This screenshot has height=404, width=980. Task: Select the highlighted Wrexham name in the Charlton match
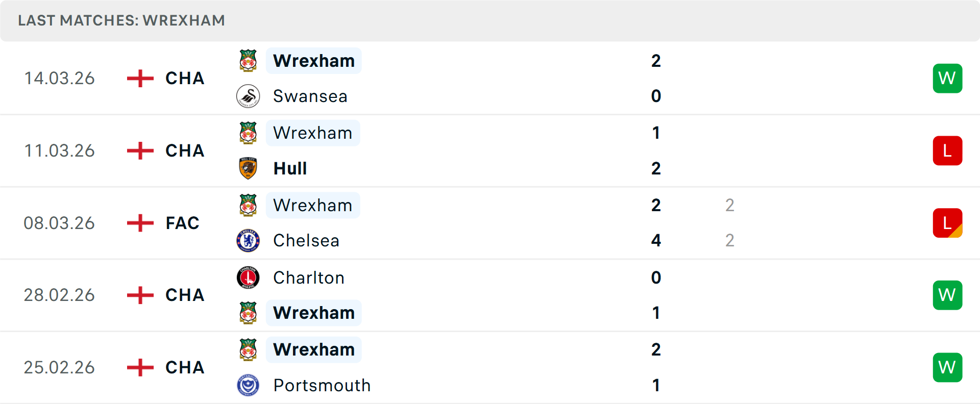click(314, 313)
